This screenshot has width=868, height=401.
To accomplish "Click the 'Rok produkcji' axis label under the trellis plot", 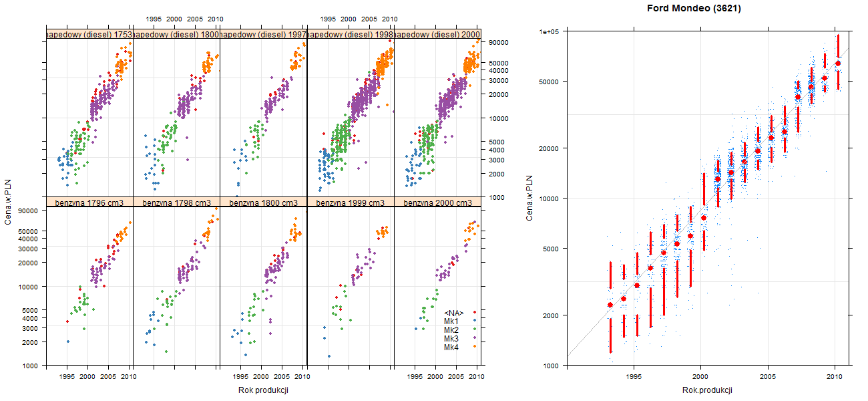I will pyautogui.click(x=263, y=391).
